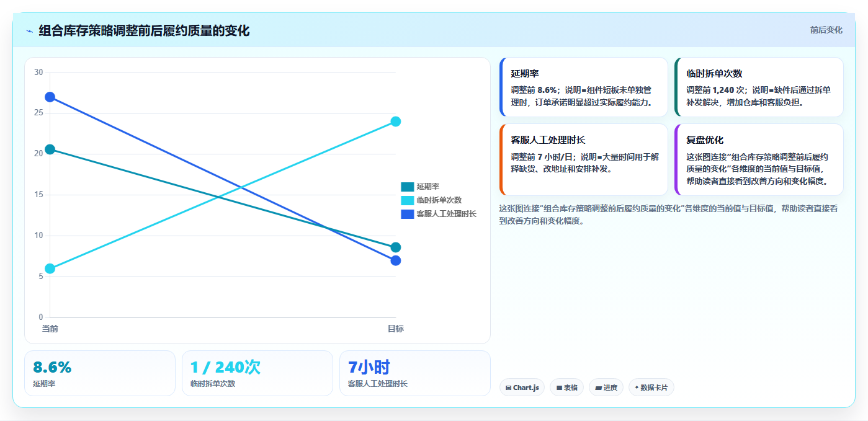
Task: Toggle the 客服人工处理时长 legend swatch
Action: coord(407,214)
